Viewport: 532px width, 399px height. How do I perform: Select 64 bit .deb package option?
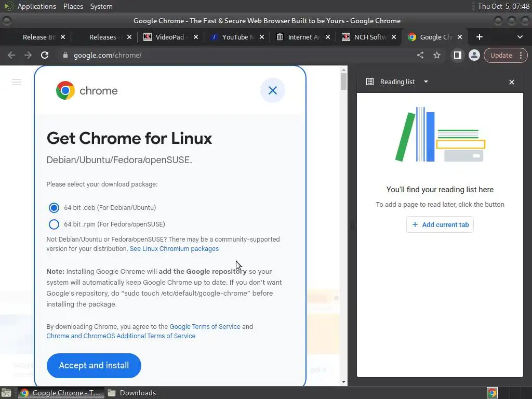(x=54, y=208)
